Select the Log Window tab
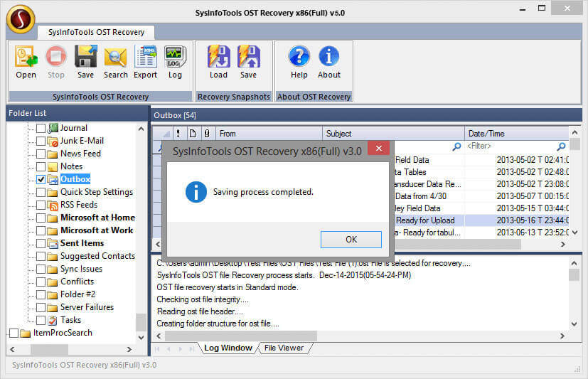Screen dimensions: 588x379 [x=228, y=348]
